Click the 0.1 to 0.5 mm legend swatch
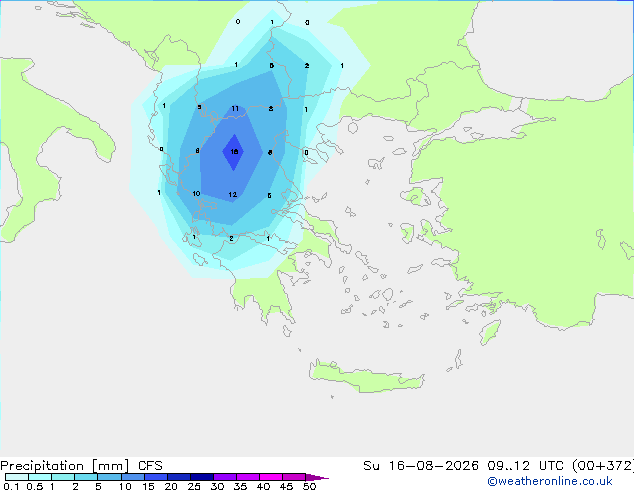The height and width of the screenshot is (490, 634). point(17,477)
